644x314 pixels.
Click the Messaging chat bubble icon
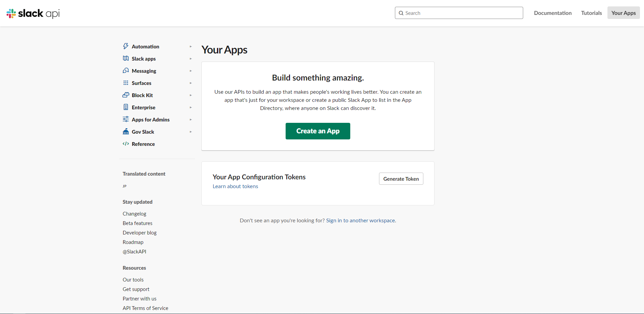point(126,71)
